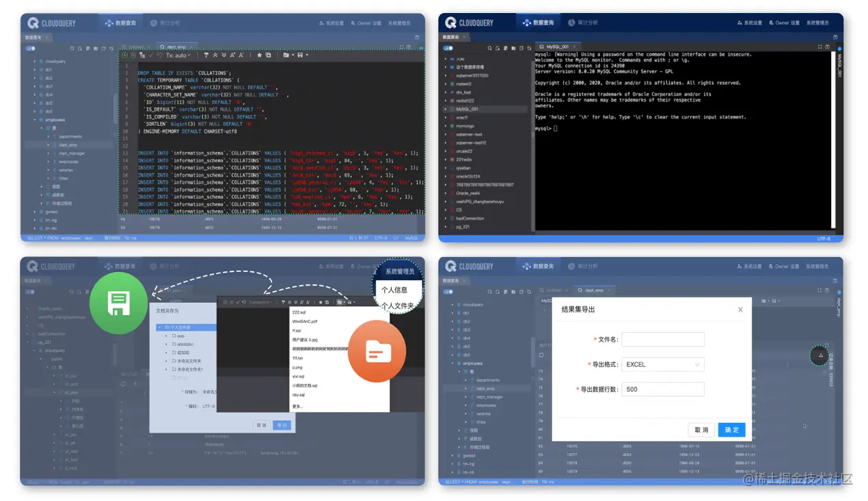Switch to 审计分析 tab in top-left window
Image resolution: width=868 pixels, height=501 pixels.
click(165, 23)
